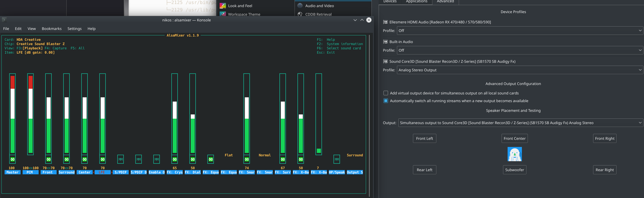Test the Front Left speaker
Image resolution: width=644 pixels, height=198 pixels.
(x=424, y=138)
